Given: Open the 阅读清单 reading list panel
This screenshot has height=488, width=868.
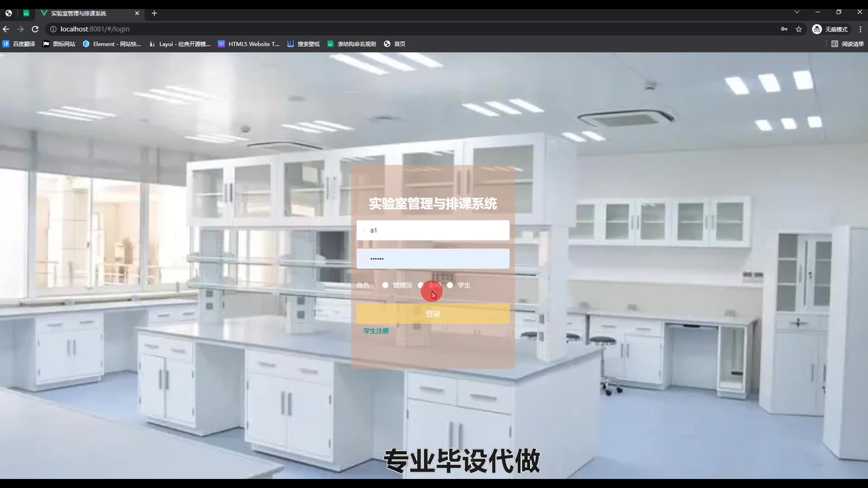Looking at the screenshot, I should [848, 44].
